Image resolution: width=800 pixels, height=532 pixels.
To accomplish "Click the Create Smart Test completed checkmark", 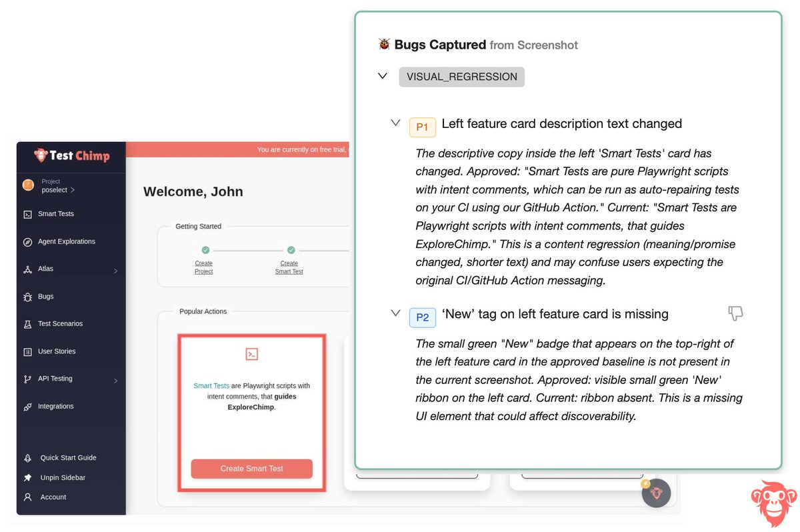I will click(291, 250).
